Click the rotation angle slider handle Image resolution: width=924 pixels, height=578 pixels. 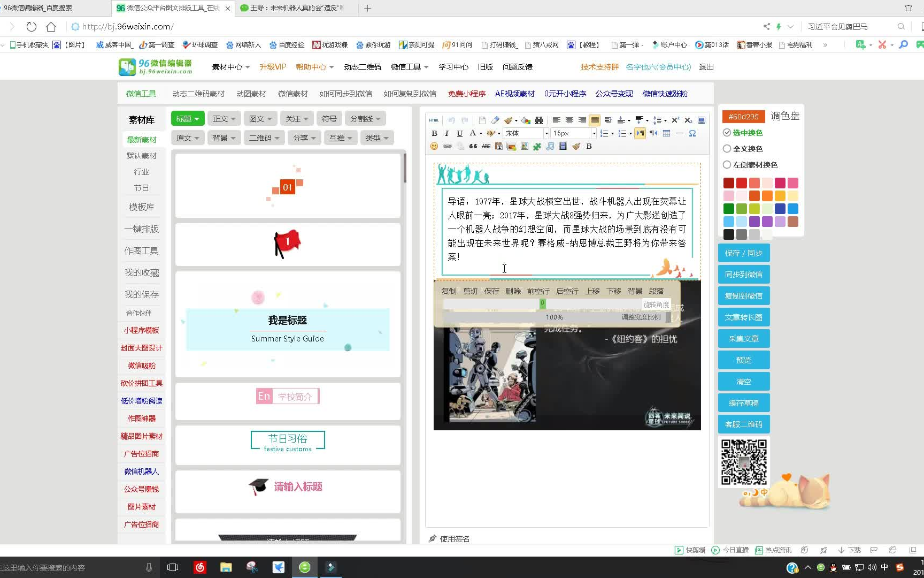click(x=542, y=303)
